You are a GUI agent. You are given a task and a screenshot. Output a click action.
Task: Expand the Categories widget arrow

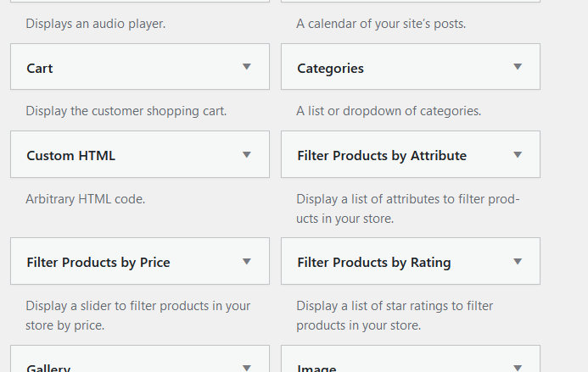518,67
